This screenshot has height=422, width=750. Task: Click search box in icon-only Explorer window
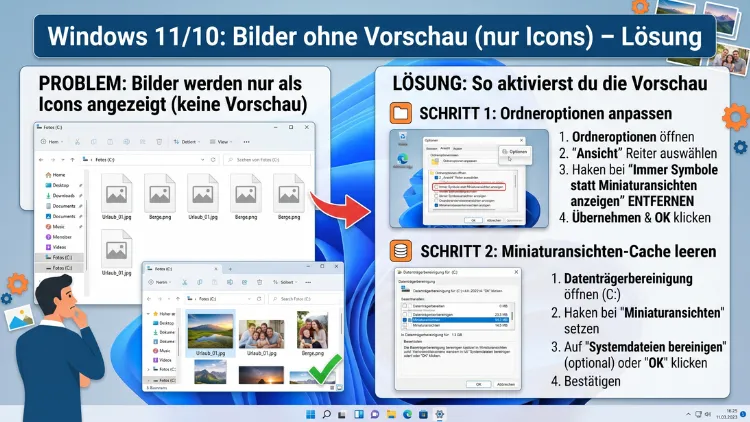click(267, 159)
